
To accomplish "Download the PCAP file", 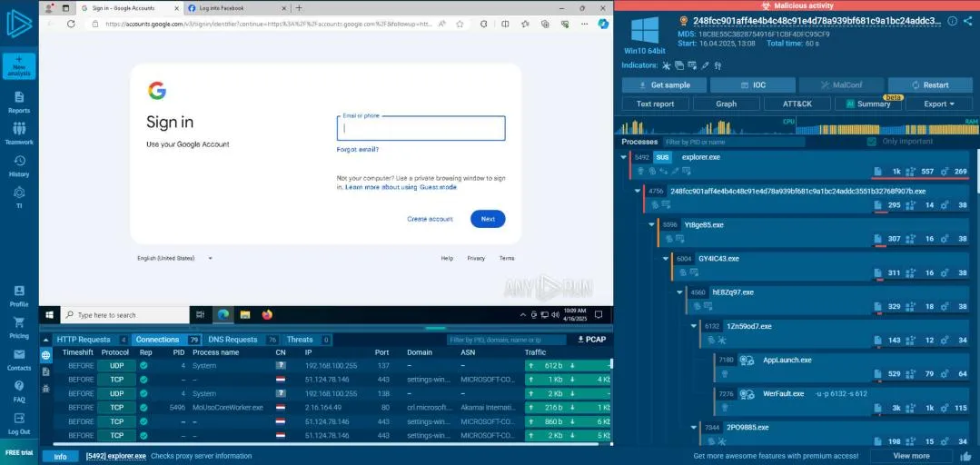I will pyautogui.click(x=591, y=340).
